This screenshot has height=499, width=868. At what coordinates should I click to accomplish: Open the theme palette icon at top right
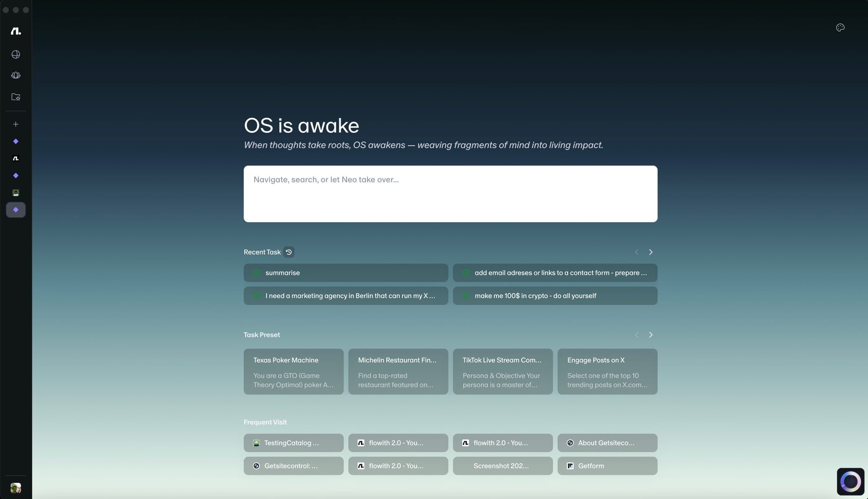pyautogui.click(x=840, y=28)
